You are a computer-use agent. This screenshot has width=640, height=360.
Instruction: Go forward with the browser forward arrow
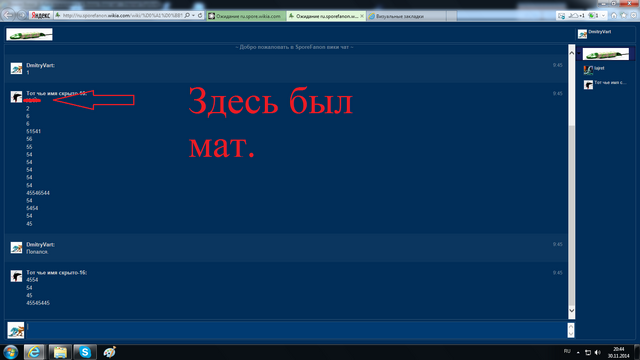(22, 16)
